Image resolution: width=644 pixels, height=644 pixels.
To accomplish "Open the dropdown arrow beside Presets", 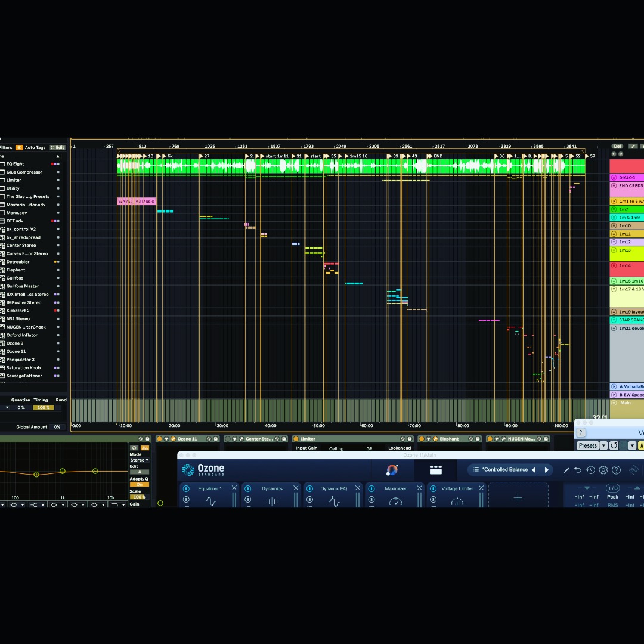I will (603, 445).
